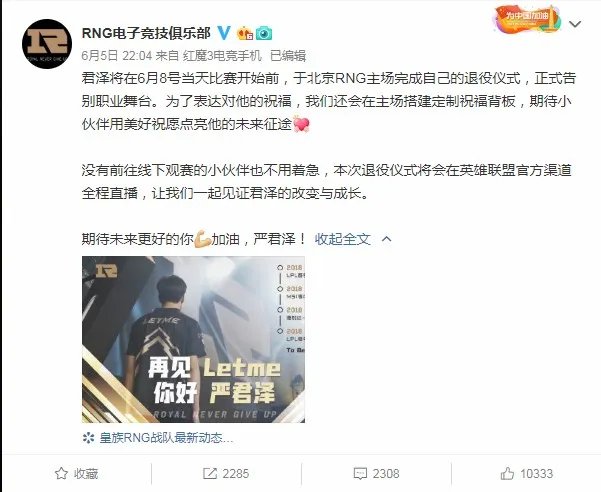Click the star favorite icon
601x492 pixels.
[x=61, y=474]
